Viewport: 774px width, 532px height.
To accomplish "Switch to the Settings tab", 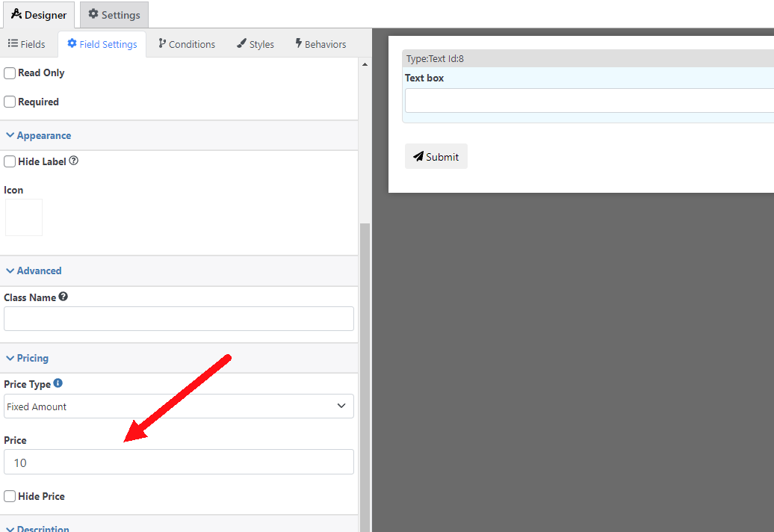I will pyautogui.click(x=114, y=14).
